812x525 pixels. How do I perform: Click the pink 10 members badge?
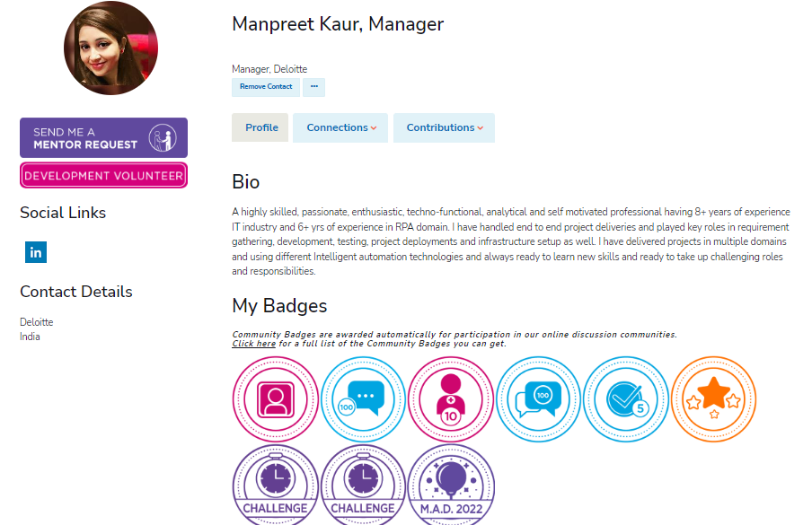tap(451, 399)
